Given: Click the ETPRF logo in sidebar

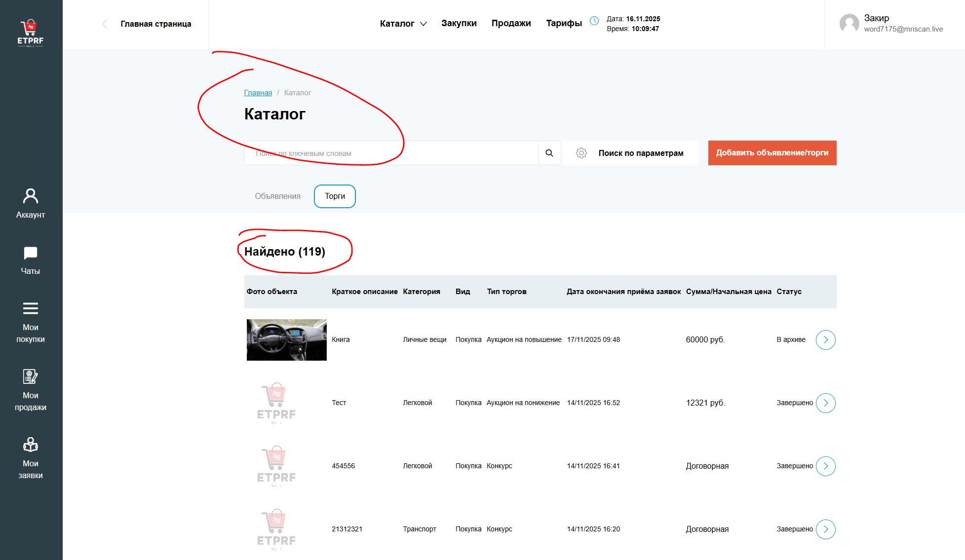Looking at the screenshot, I should 31,33.
